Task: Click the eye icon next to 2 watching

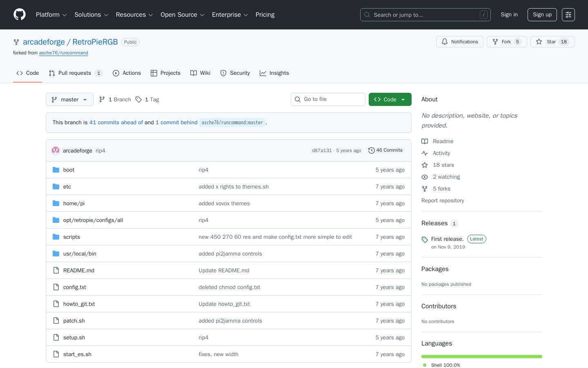Action: pyautogui.click(x=425, y=177)
